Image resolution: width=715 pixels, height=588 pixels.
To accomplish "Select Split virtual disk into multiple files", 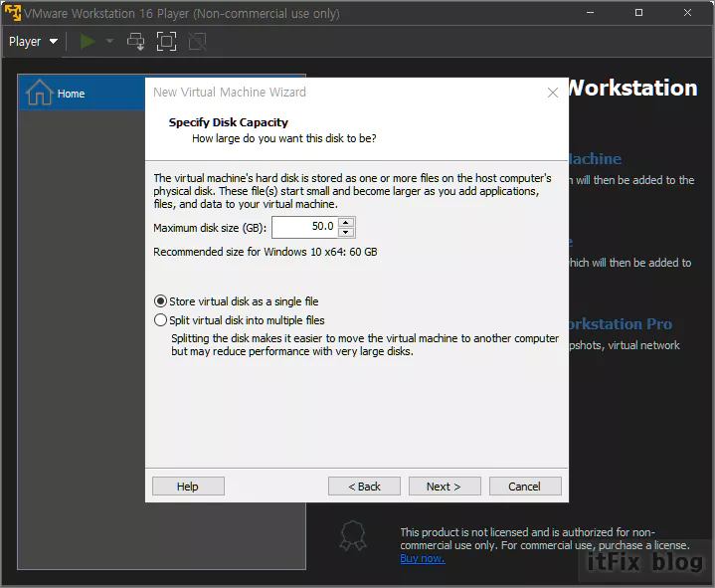I will point(240,320).
